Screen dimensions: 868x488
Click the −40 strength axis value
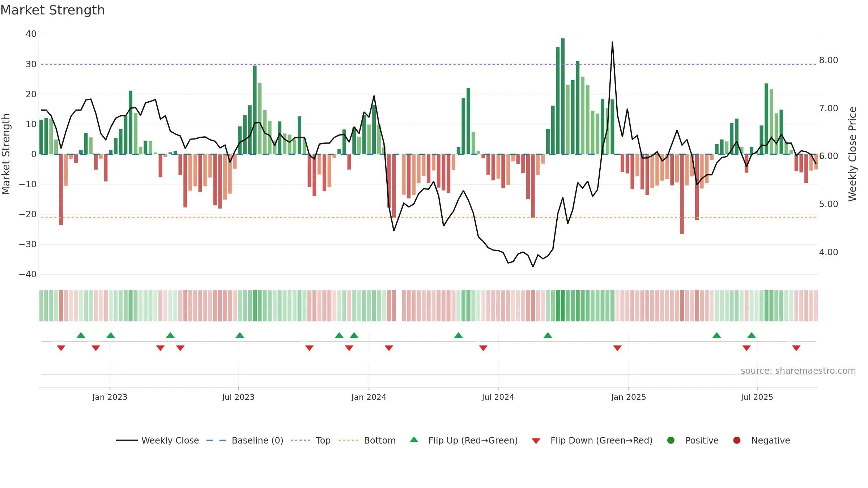click(x=28, y=274)
